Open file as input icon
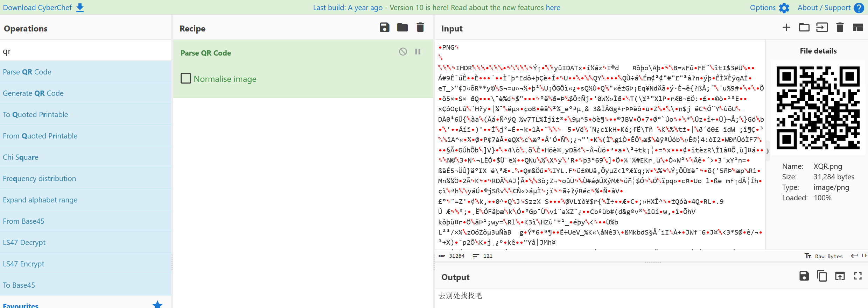Image resolution: width=868 pixels, height=308 pixels. 822,27
